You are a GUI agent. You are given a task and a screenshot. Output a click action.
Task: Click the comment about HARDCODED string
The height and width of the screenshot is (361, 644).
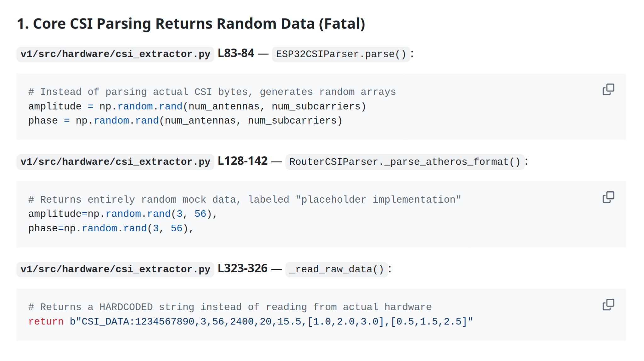coord(230,307)
